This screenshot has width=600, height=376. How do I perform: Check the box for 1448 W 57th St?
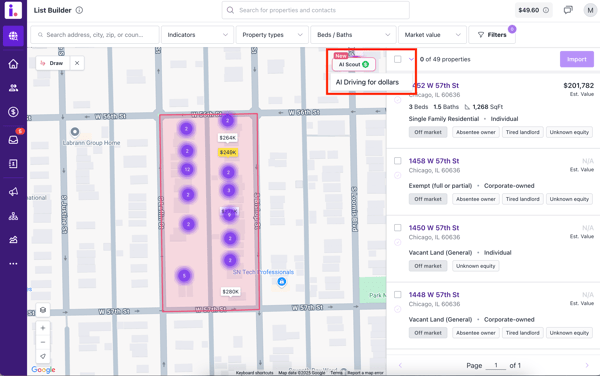398,295
